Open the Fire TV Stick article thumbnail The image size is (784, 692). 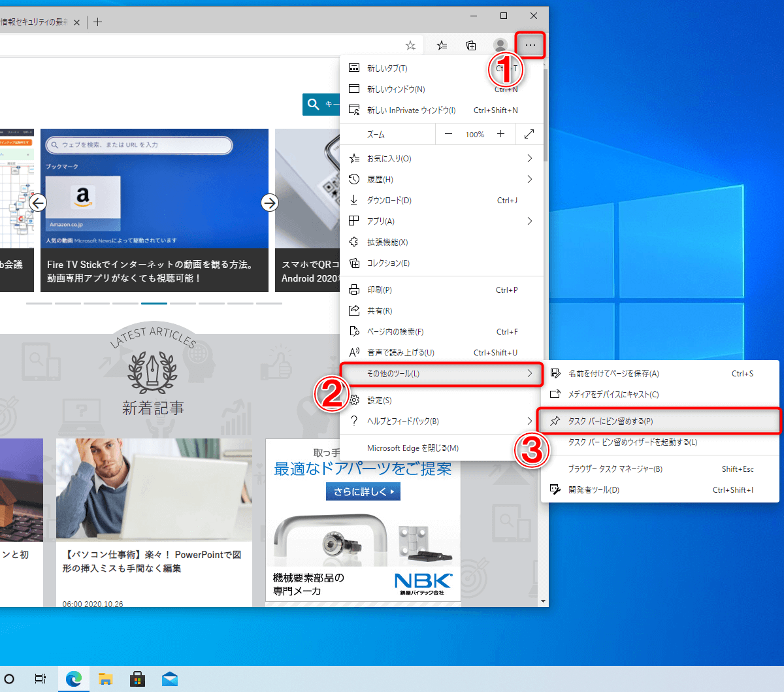pos(154,188)
